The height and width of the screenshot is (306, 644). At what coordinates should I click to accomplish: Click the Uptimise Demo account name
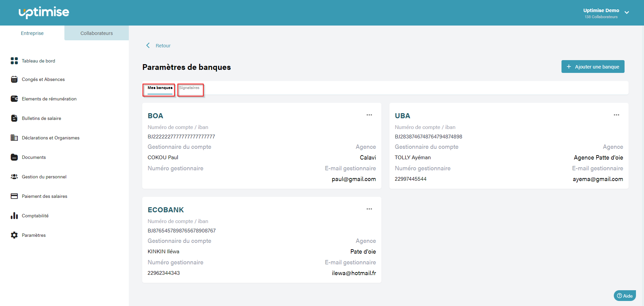(x=601, y=10)
